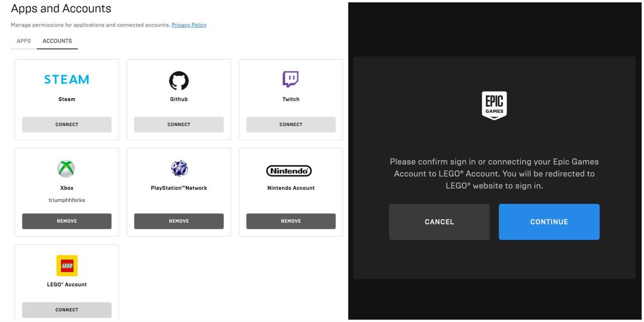Remove the Nintendo Account link
Screen dimensions: 644x322
291,221
